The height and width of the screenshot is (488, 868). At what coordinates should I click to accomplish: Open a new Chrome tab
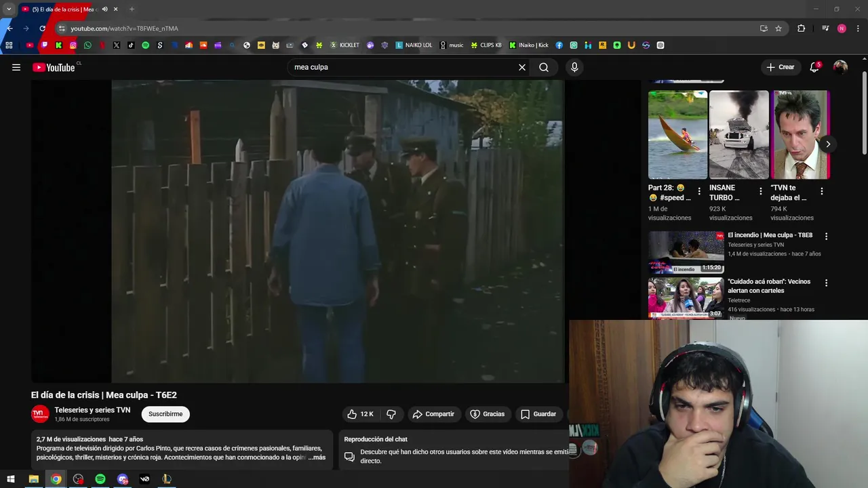pyautogui.click(x=132, y=9)
